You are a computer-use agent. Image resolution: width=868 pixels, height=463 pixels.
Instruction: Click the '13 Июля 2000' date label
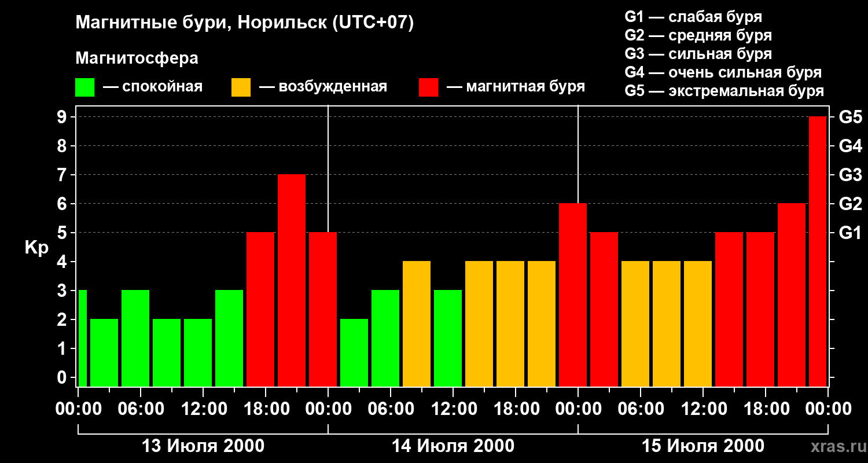tap(203, 446)
